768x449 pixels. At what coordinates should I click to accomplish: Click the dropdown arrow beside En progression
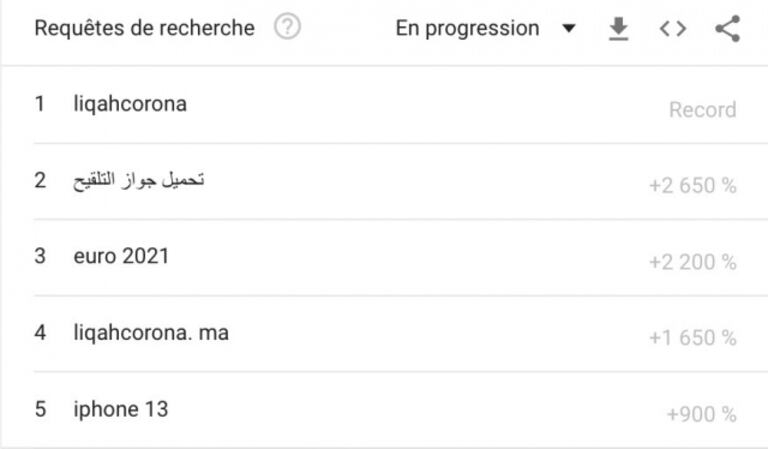click(569, 29)
